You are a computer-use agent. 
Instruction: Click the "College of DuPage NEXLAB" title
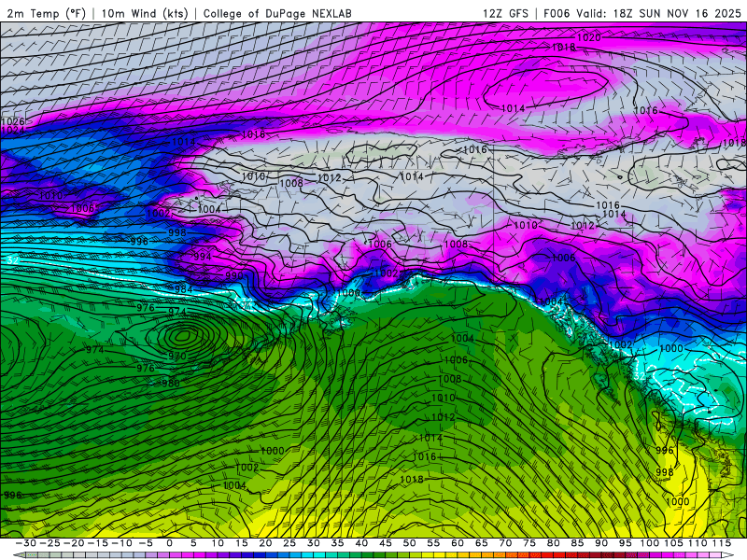coord(277,13)
